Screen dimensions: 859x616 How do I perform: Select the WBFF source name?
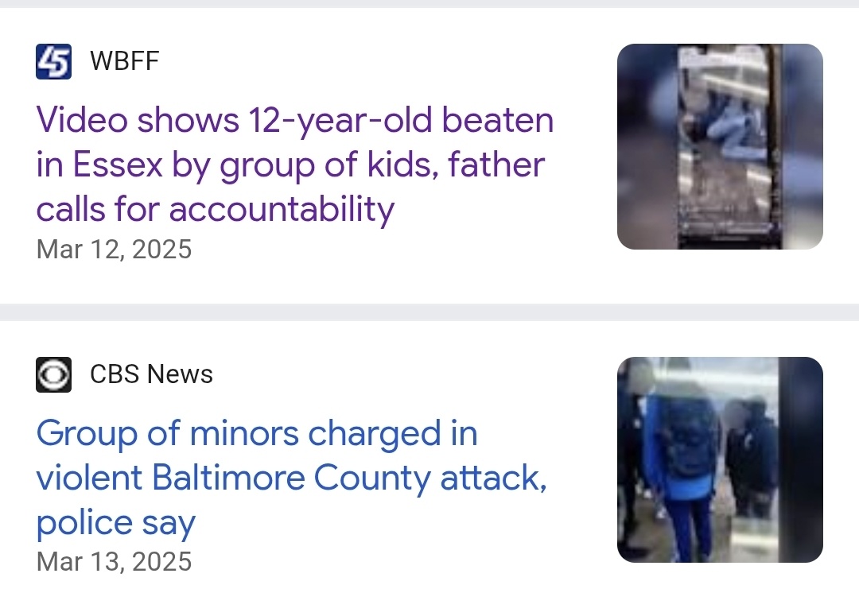[124, 61]
